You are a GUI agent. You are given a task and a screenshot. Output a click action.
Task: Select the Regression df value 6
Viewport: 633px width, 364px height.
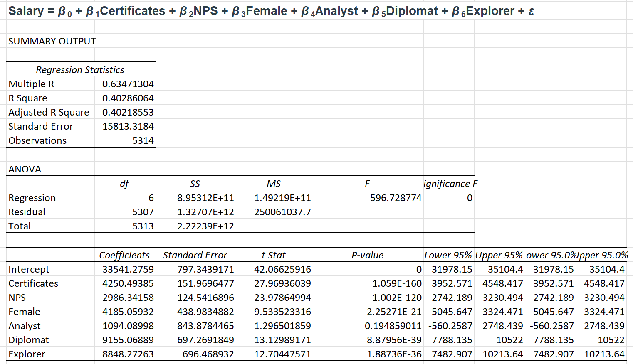[x=125, y=197]
